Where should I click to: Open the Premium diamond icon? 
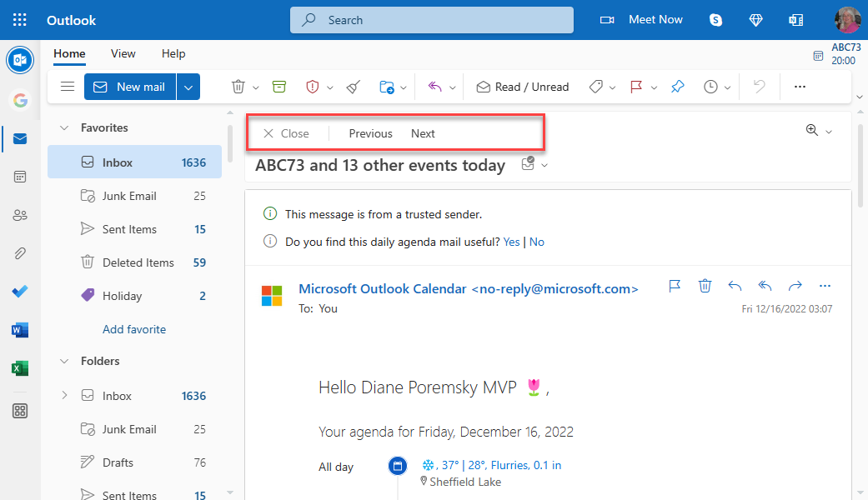coord(755,20)
